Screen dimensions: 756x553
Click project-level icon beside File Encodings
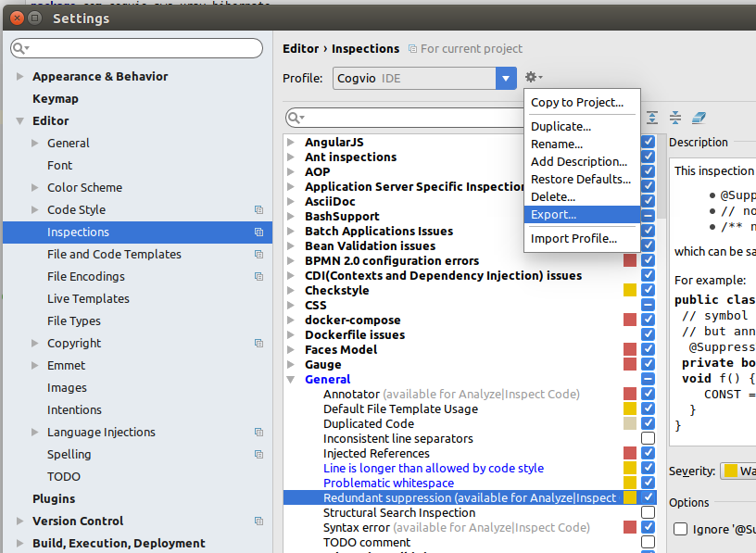click(258, 276)
